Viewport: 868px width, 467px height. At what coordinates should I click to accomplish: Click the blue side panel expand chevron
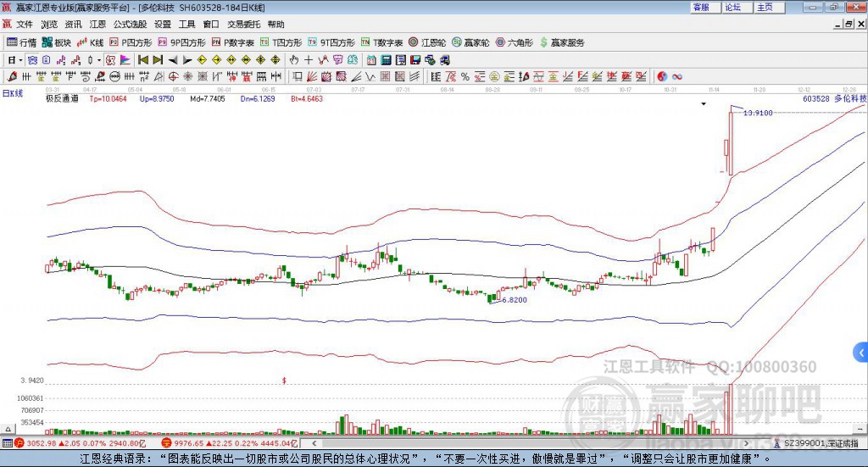coord(861,353)
